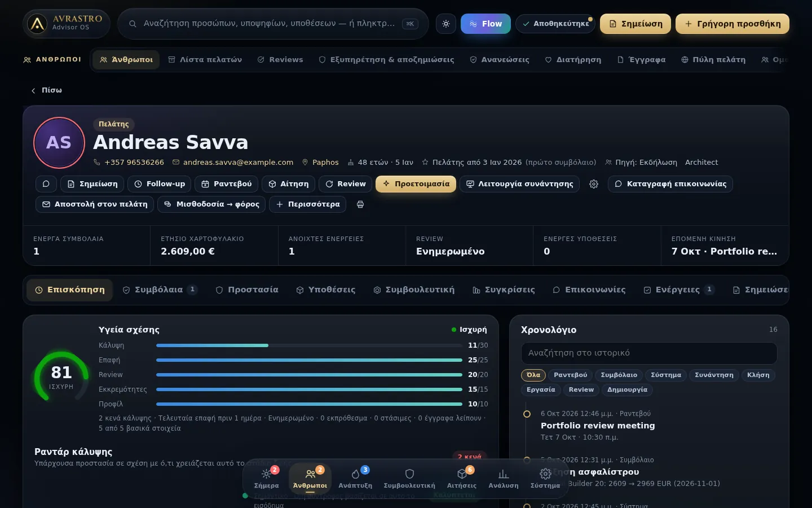
Task: Filter timeline by Ραντεβού chip
Action: pos(570,375)
